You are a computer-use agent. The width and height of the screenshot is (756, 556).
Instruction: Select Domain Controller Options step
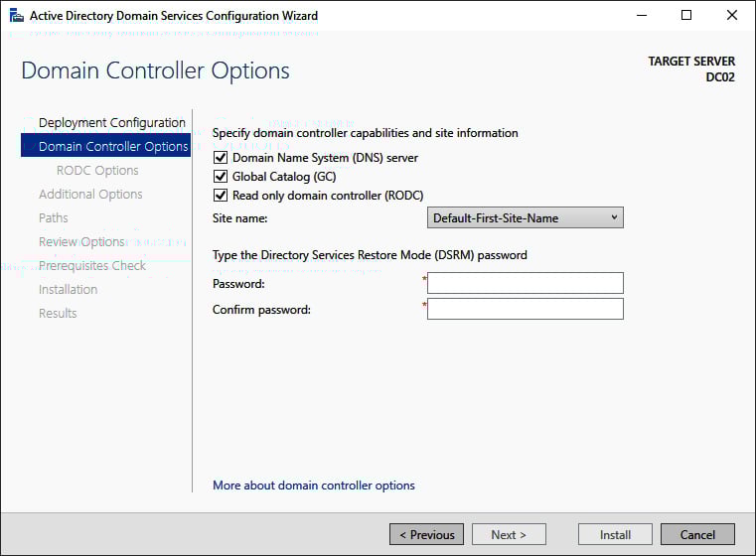pyautogui.click(x=105, y=146)
